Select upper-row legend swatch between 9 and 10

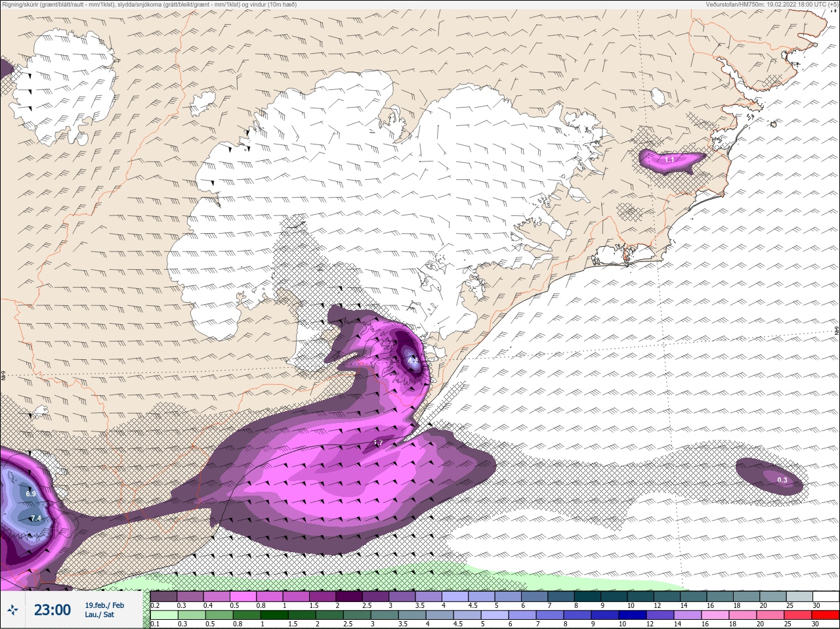[616, 597]
